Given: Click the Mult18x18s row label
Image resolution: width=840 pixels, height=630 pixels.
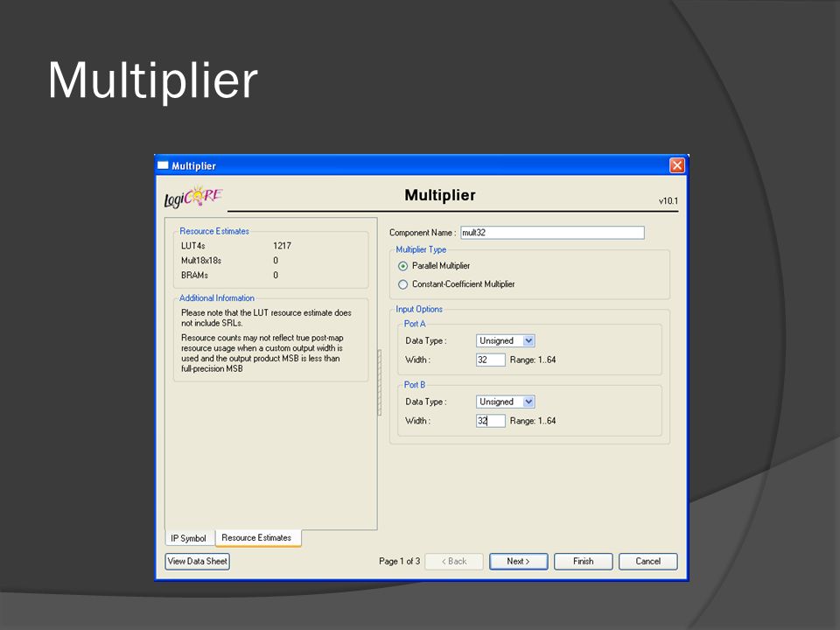Looking at the screenshot, I should 201,261.
